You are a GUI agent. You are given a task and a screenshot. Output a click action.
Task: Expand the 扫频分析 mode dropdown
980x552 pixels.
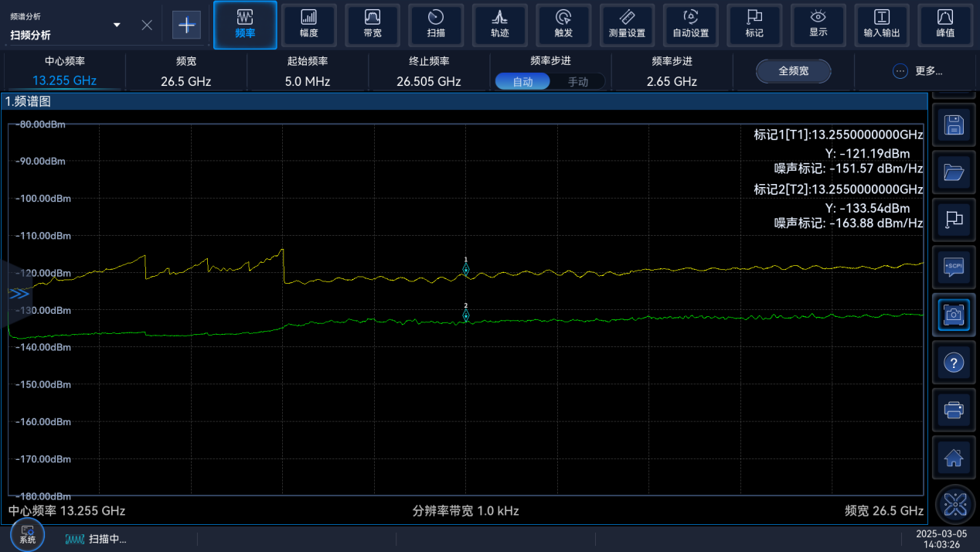tap(117, 26)
